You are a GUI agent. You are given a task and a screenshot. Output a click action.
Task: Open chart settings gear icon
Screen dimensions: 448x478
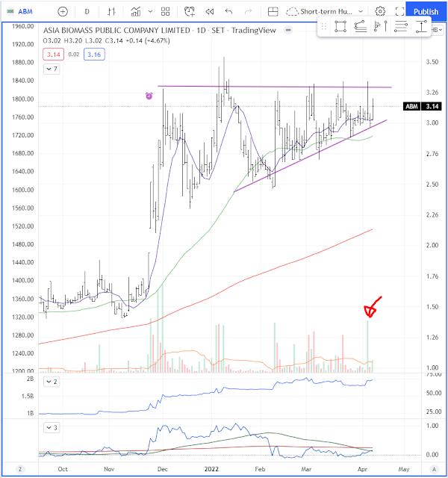point(380,12)
